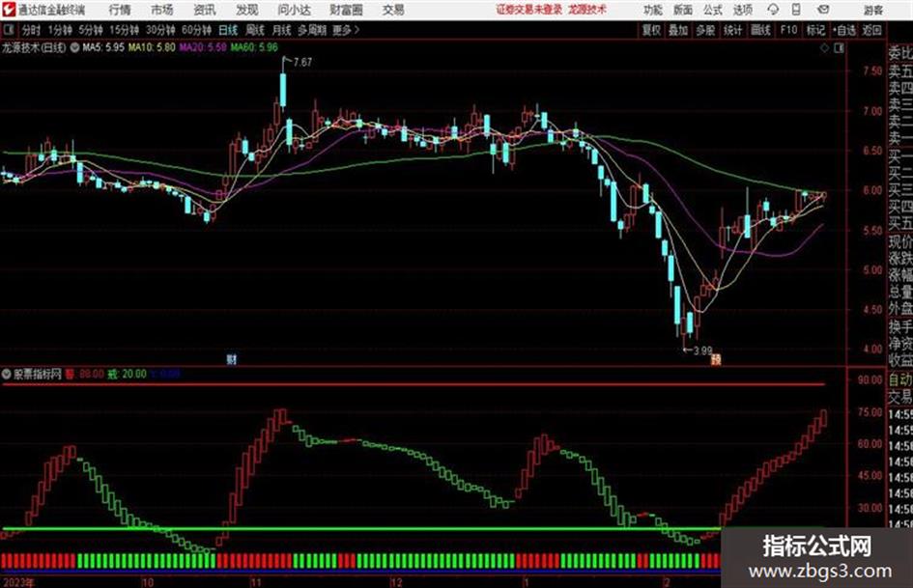The height and width of the screenshot is (588, 913).
Task: Open the 行情 menu
Action: [120, 10]
